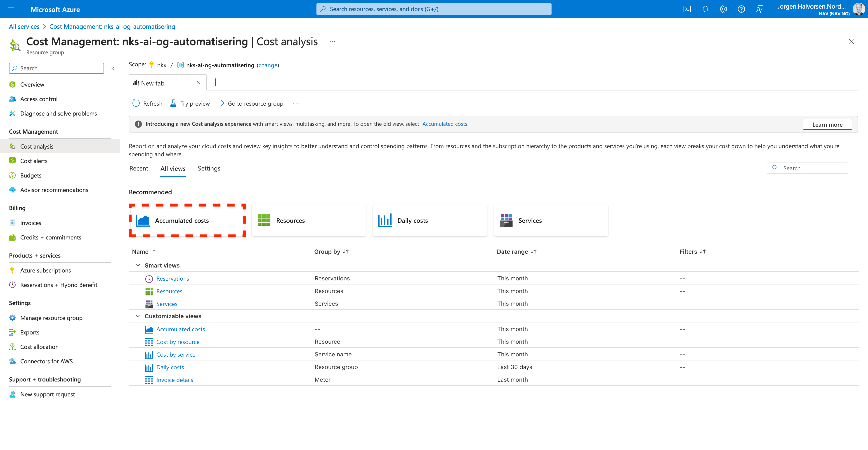The width and height of the screenshot is (868, 450).
Task: Open the Cost by resource view link
Action: (x=178, y=342)
